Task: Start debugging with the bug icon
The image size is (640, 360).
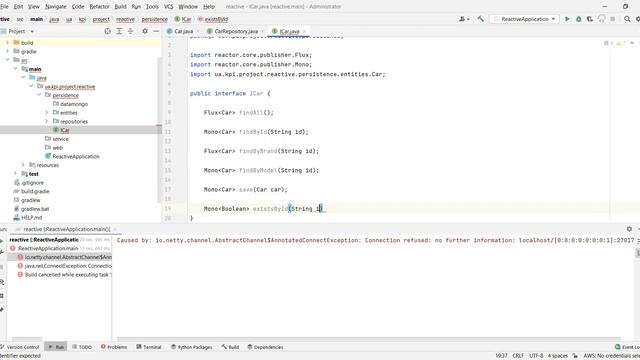Action: click(578, 19)
